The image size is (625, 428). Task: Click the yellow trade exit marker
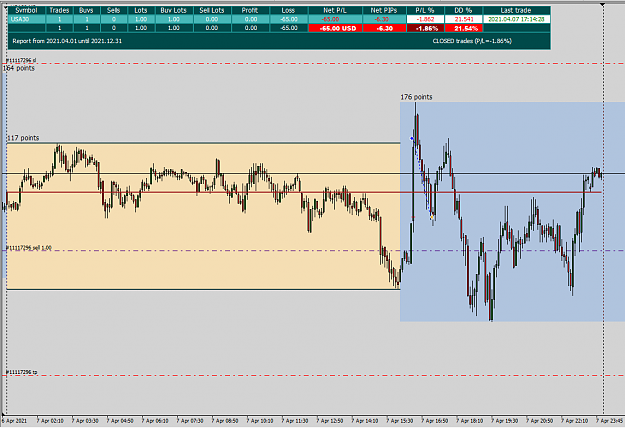tap(431, 217)
